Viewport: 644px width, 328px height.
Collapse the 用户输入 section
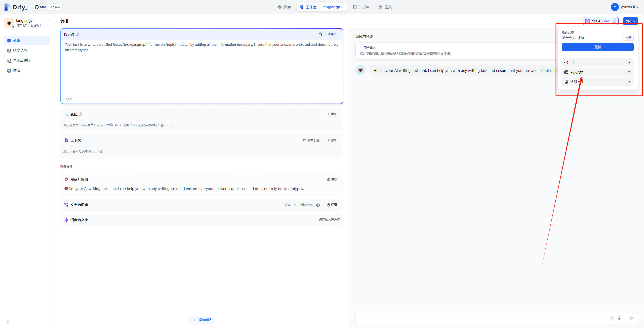click(361, 48)
